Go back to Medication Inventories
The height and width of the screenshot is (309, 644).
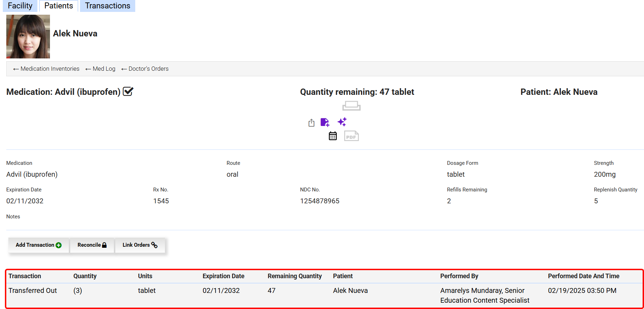click(x=46, y=69)
